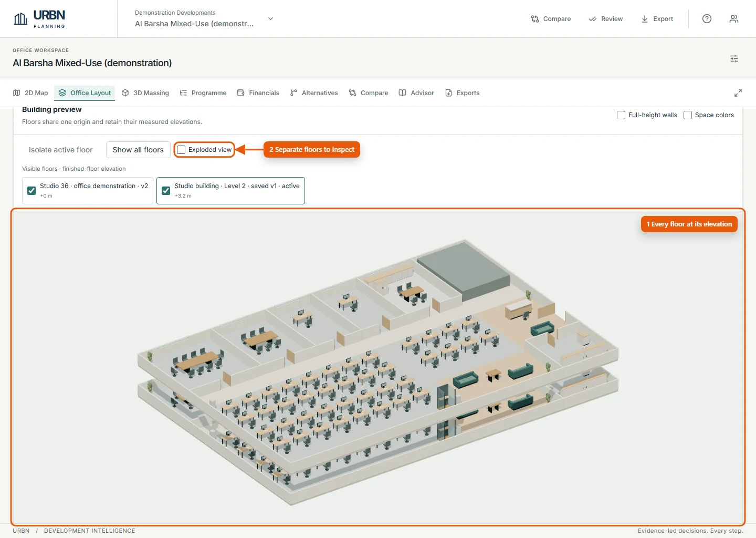
Task: Click the Export download icon
Action: (x=645, y=19)
